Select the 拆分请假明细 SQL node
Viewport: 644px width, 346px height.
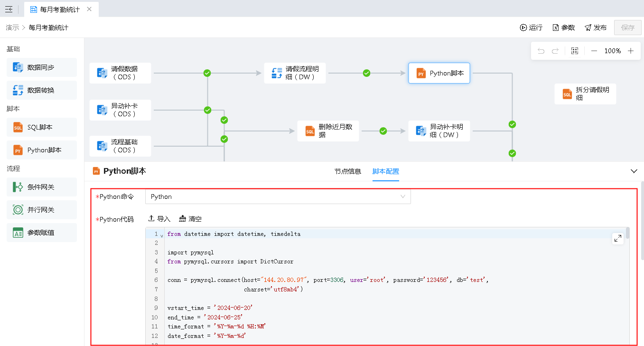pos(585,94)
